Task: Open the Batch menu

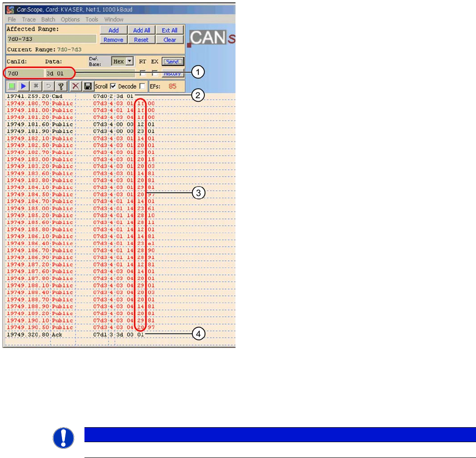Action: (x=48, y=20)
